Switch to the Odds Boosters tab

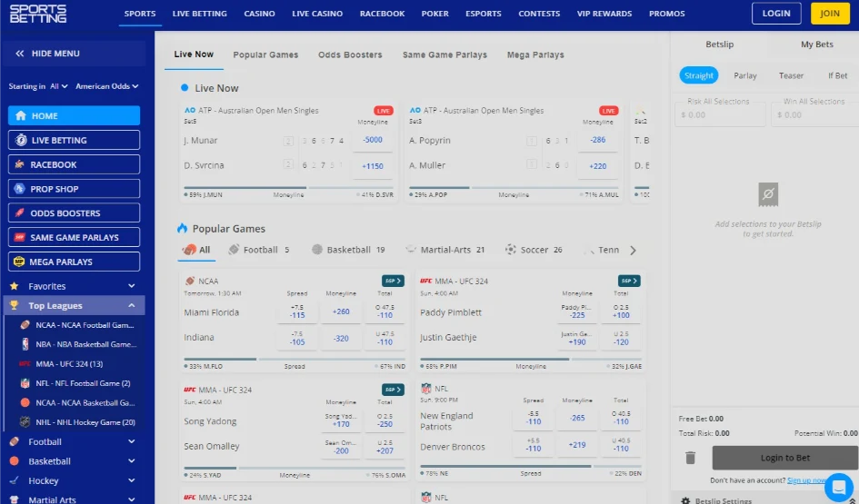click(x=350, y=54)
